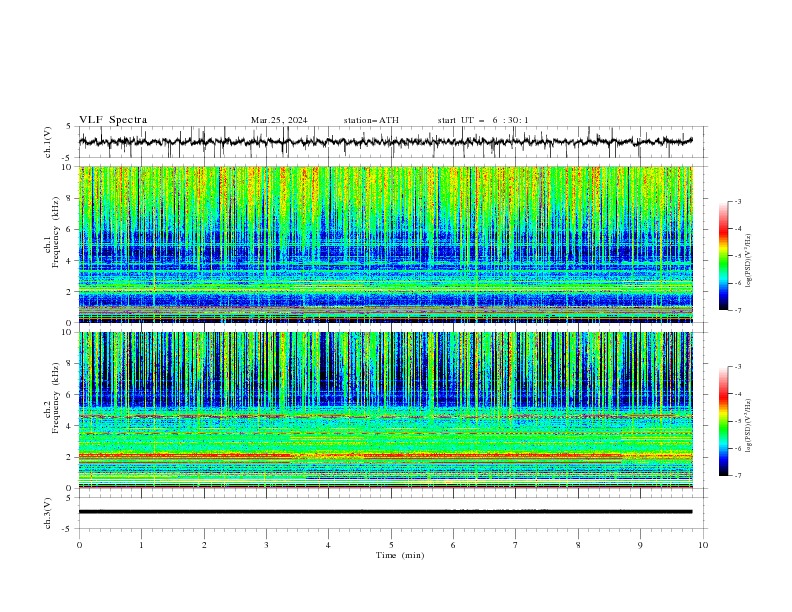The height and width of the screenshot is (612, 792).
Task: Click the date 'Mar.25, 2024'
Action: coord(279,120)
